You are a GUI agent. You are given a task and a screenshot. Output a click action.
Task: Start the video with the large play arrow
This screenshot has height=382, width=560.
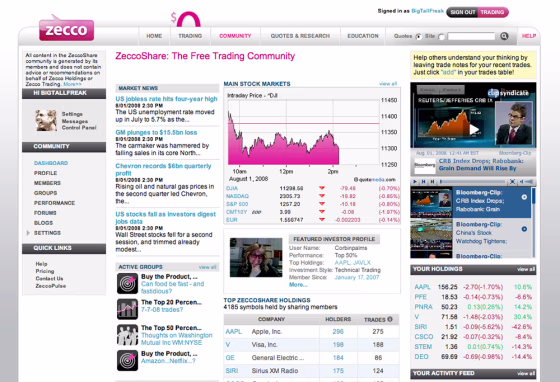pos(474,130)
